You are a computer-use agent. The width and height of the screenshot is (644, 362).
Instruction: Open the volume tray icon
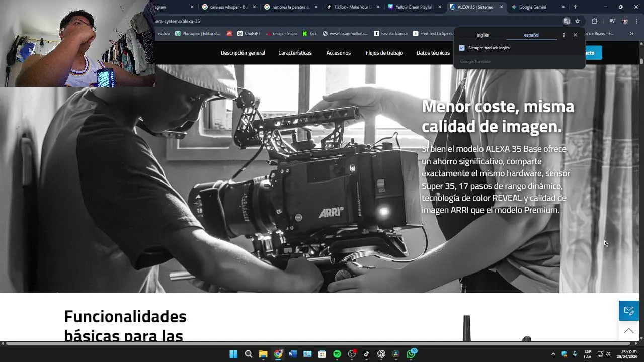[x=608, y=354]
